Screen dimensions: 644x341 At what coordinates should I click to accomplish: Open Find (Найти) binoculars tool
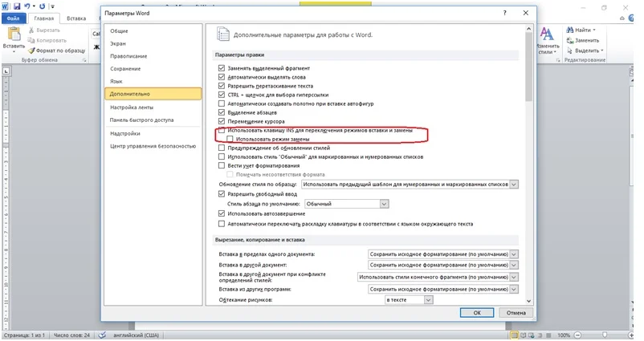[x=582, y=30]
